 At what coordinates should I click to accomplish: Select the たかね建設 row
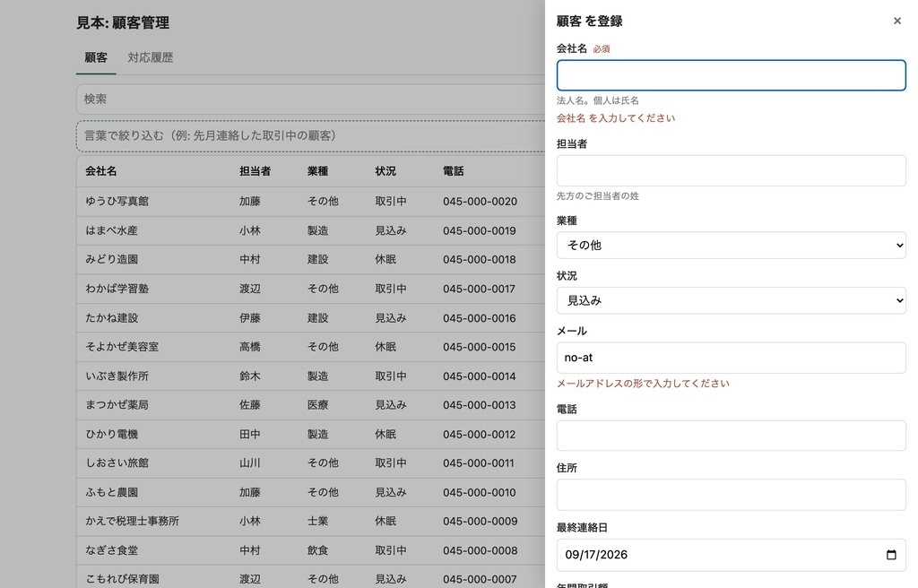[310, 318]
